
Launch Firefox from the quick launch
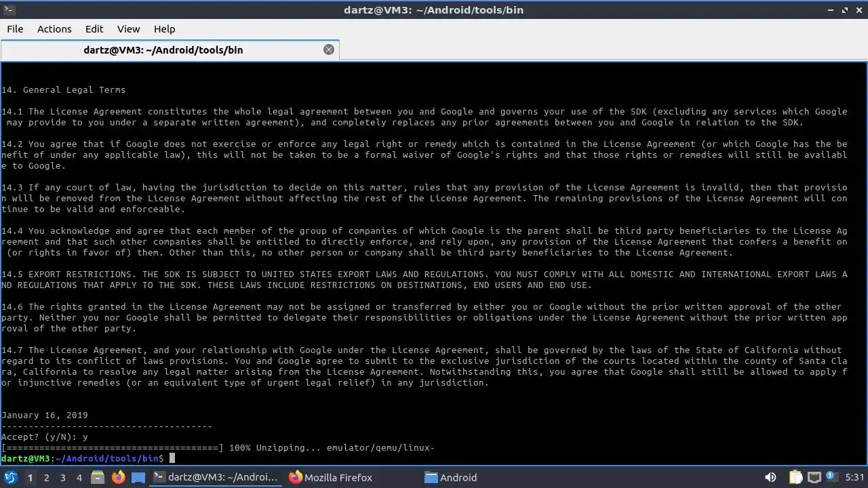tap(118, 477)
